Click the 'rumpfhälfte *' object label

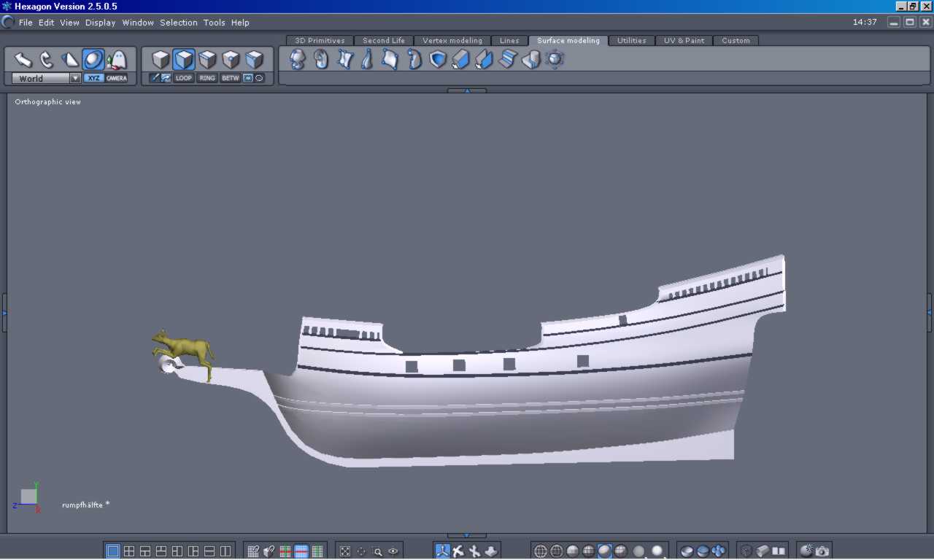(x=85, y=505)
